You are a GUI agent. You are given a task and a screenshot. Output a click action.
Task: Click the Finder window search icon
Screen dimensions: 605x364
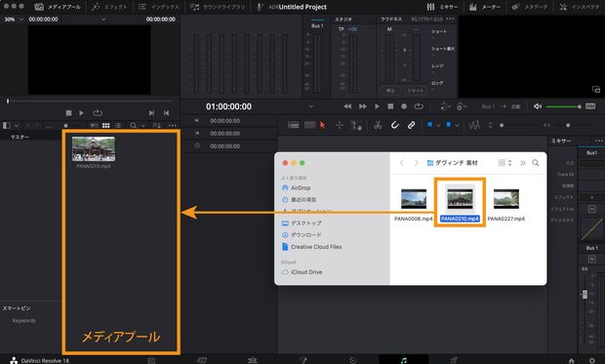(536, 163)
